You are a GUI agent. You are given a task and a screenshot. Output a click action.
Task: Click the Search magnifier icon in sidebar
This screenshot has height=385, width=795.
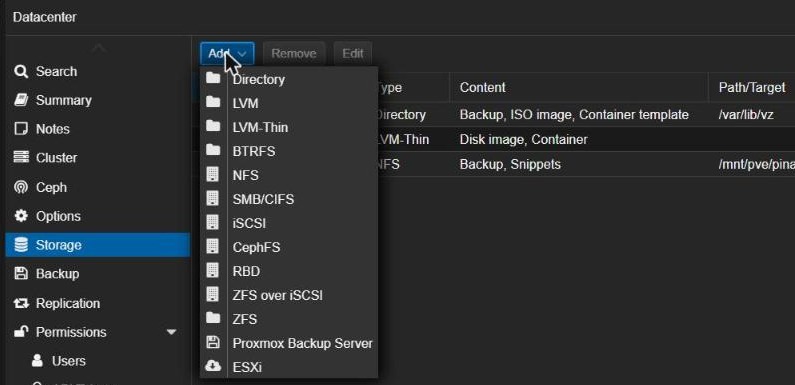tap(21, 71)
